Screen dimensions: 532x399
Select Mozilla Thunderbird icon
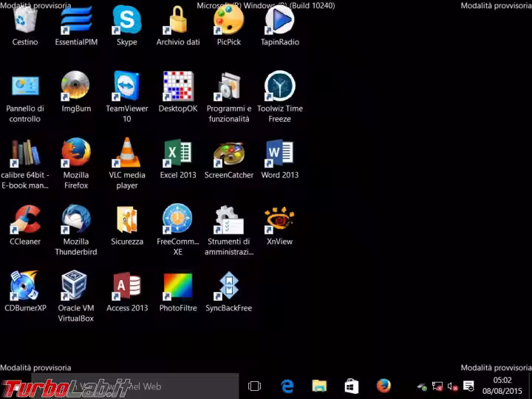[x=76, y=219]
